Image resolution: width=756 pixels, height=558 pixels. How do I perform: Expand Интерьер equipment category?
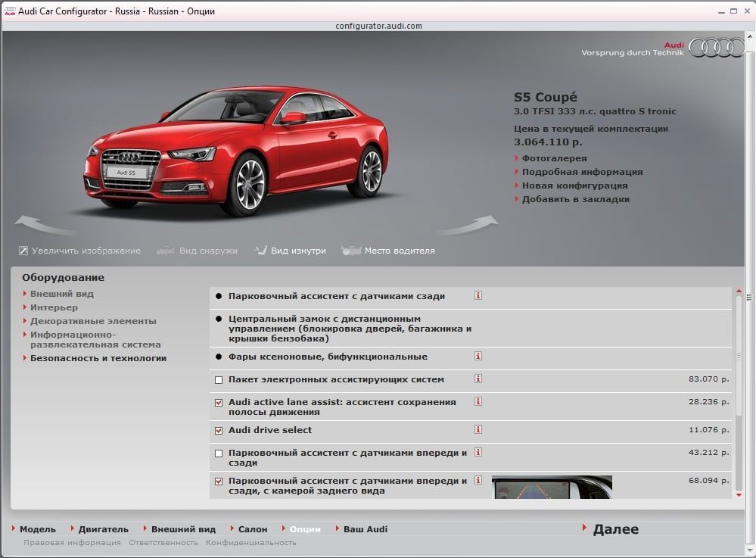(x=54, y=307)
